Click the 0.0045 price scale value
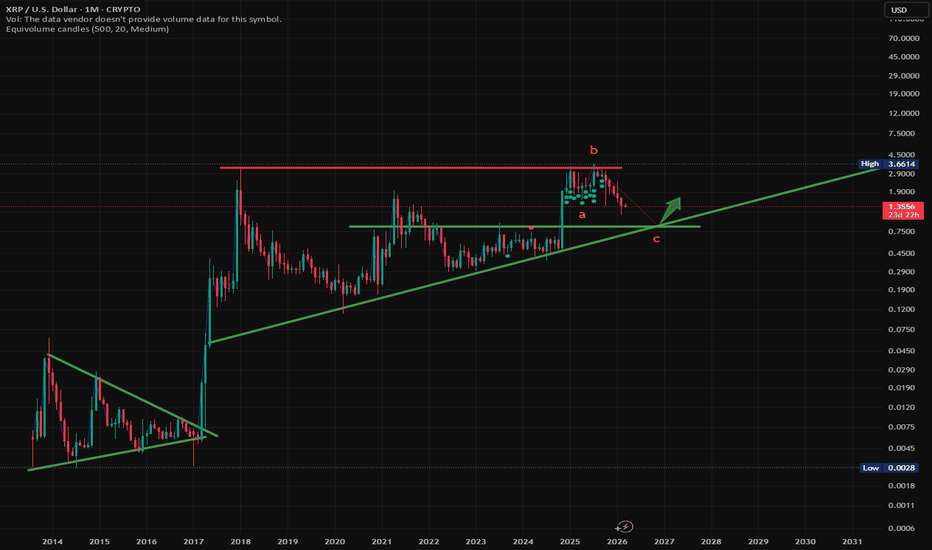 click(x=903, y=448)
